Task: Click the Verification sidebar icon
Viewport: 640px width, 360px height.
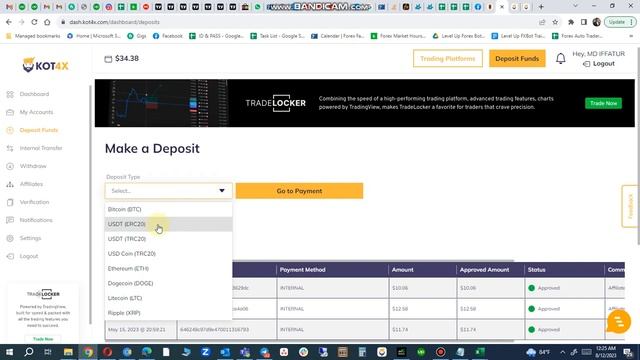Action: click(x=10, y=202)
